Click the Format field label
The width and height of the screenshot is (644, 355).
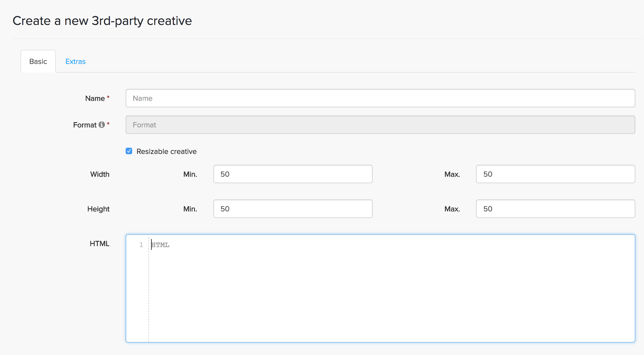[84, 125]
